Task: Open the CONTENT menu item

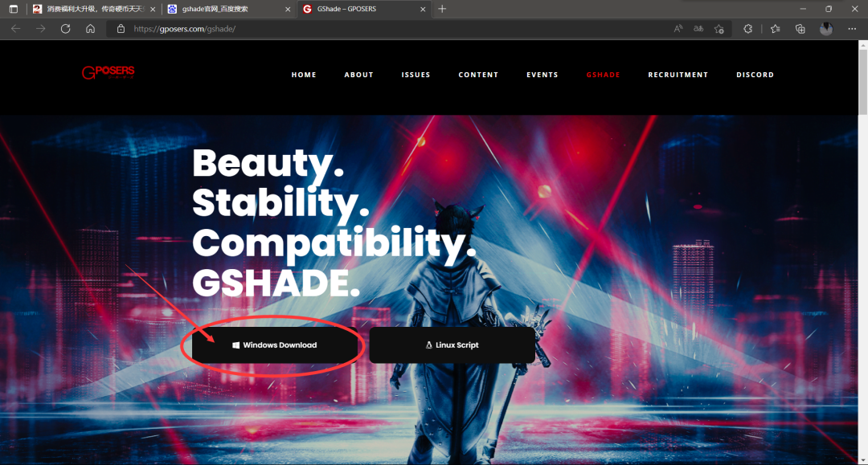Action: click(x=478, y=75)
